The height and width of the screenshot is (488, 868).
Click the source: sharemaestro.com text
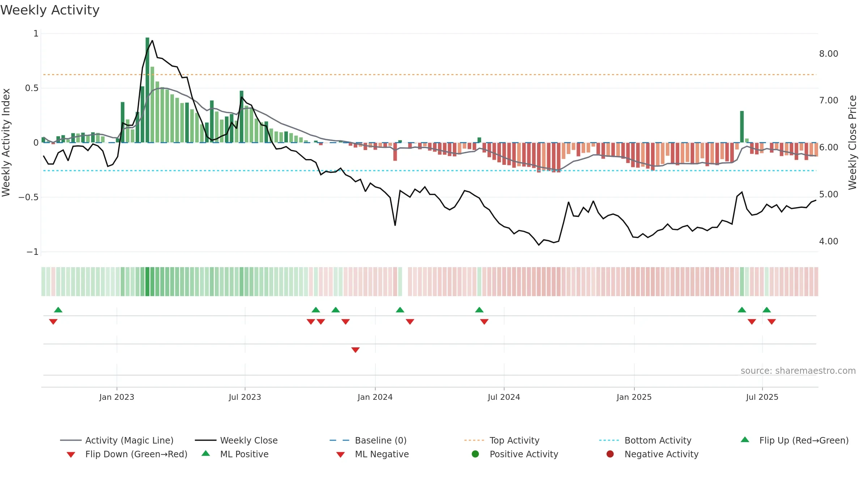coord(798,371)
